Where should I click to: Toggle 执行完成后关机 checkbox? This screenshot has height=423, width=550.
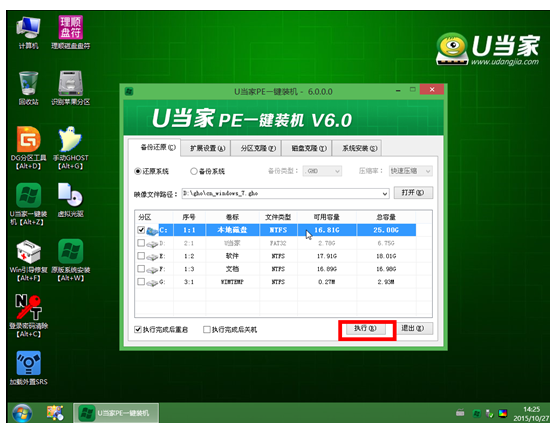tap(207, 329)
